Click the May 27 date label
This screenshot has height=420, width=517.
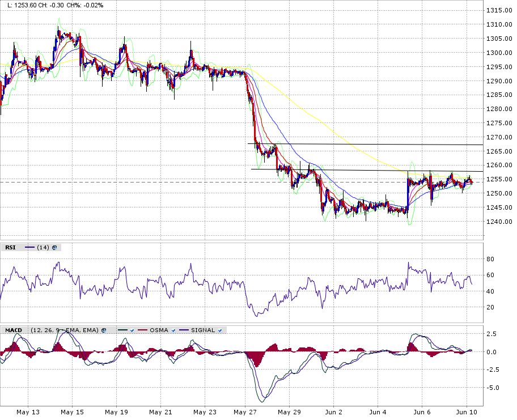[x=244, y=412]
